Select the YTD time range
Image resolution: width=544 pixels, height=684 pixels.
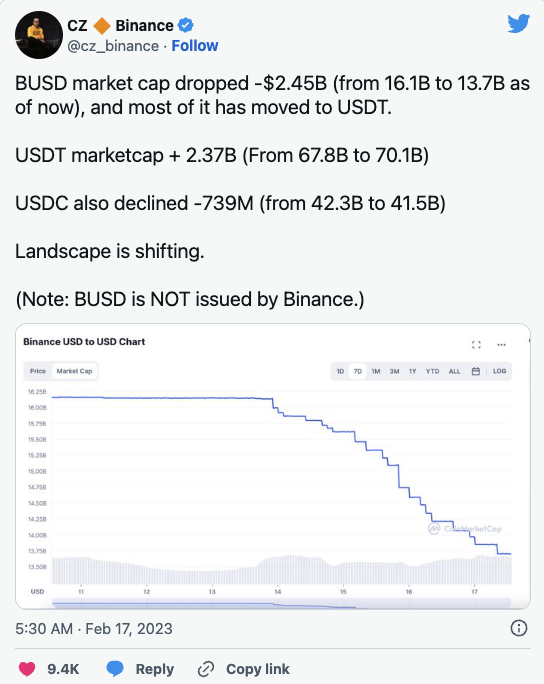pyautogui.click(x=432, y=371)
